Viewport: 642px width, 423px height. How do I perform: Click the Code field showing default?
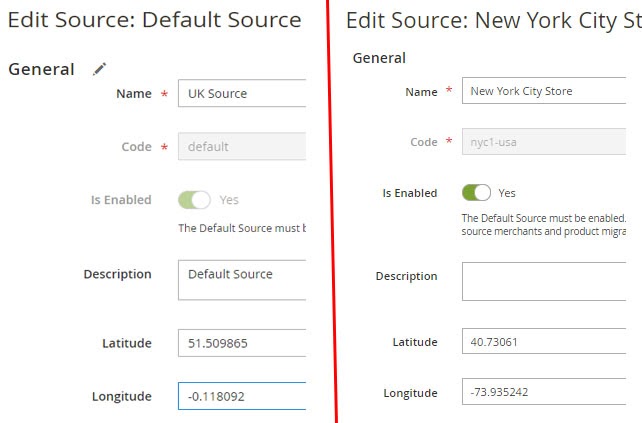[241, 146]
